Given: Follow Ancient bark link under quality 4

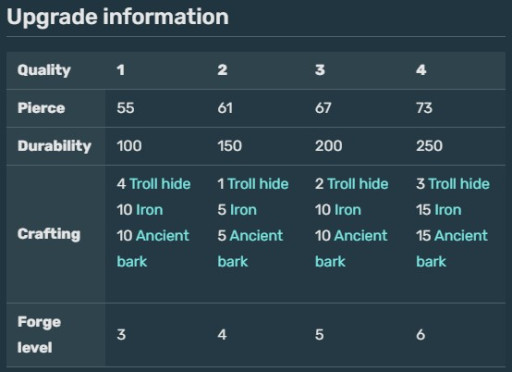Looking at the screenshot, I should coord(452,248).
